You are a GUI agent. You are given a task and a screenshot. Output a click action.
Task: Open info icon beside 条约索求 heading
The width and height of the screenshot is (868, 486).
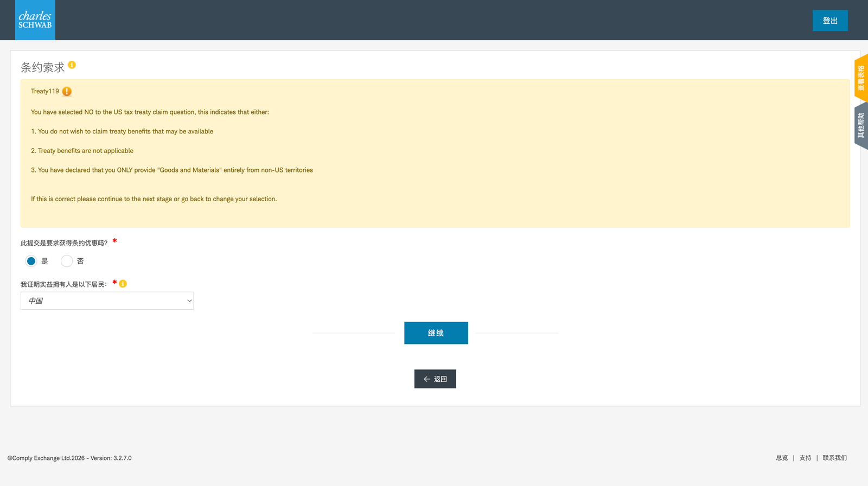click(72, 65)
